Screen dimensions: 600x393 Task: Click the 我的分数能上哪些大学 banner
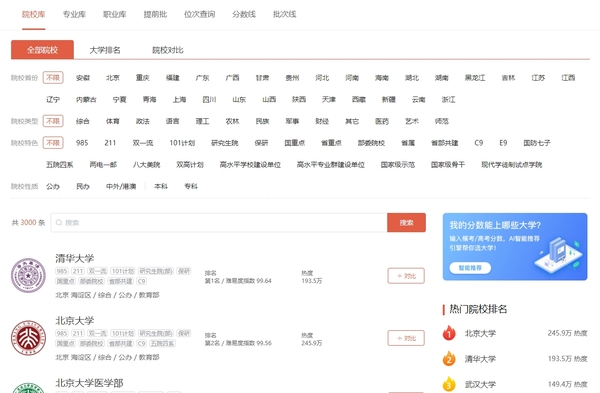pos(515,247)
